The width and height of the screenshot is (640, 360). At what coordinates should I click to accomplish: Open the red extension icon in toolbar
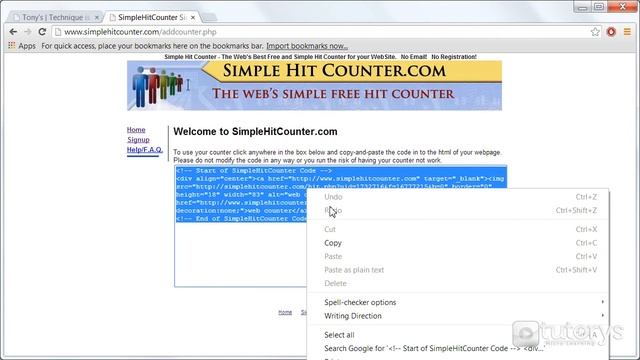pyautogui.click(x=611, y=32)
